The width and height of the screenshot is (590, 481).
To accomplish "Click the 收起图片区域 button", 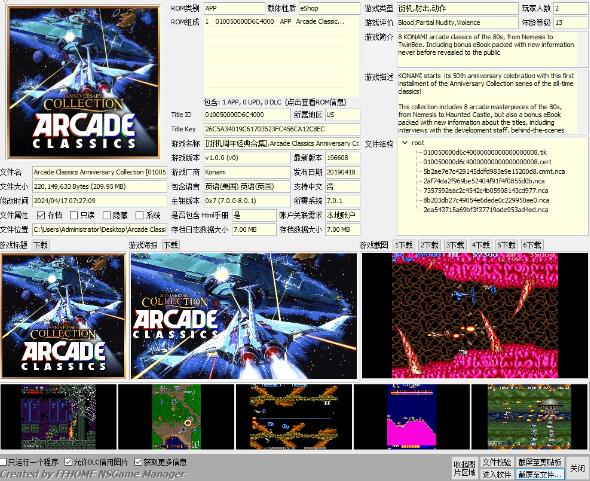I will 464,468.
